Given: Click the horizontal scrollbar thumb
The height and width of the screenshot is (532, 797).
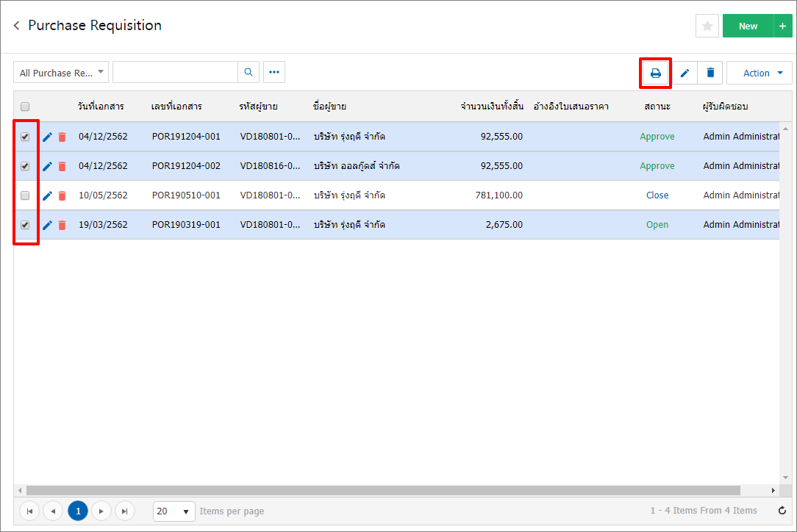Looking at the screenshot, I should coord(383,490).
